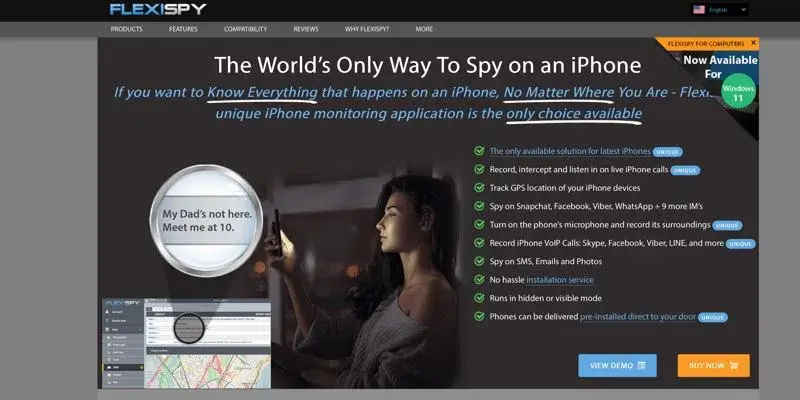Viewport: 800px width, 400px height.
Task: Click 'Spy on SMS, Emails and Photos' text
Action: (x=546, y=261)
